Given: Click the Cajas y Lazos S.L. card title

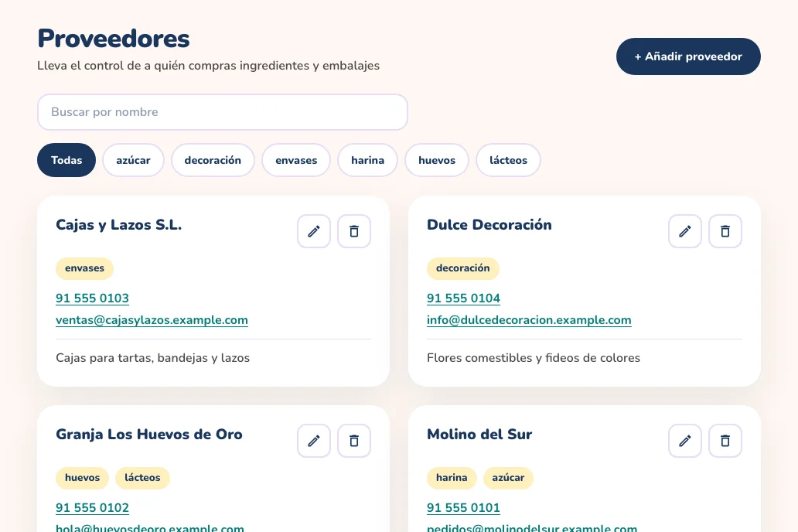Looking at the screenshot, I should [118, 225].
